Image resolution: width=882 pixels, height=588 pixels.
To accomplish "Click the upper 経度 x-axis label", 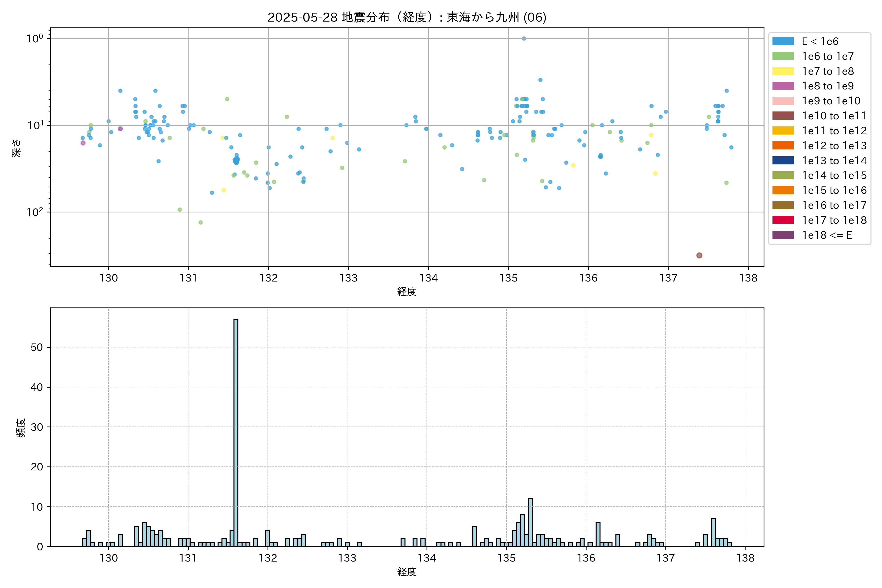I will pos(406,291).
